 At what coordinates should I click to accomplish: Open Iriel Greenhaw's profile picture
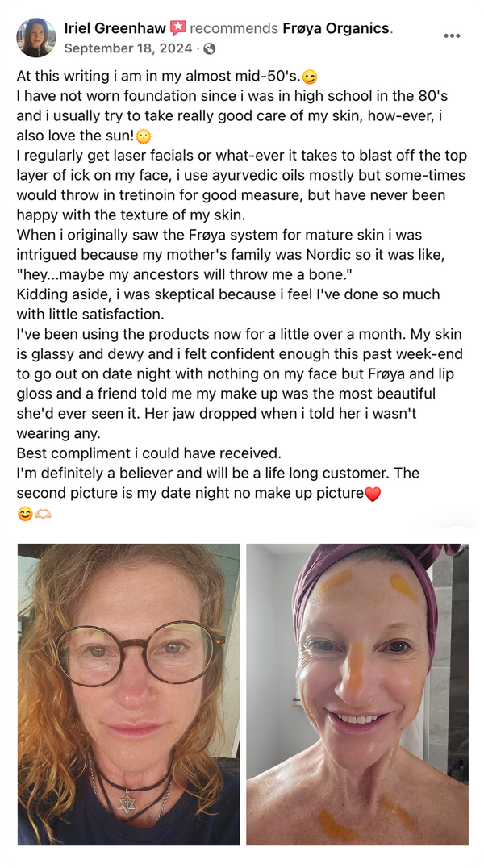coord(36,38)
